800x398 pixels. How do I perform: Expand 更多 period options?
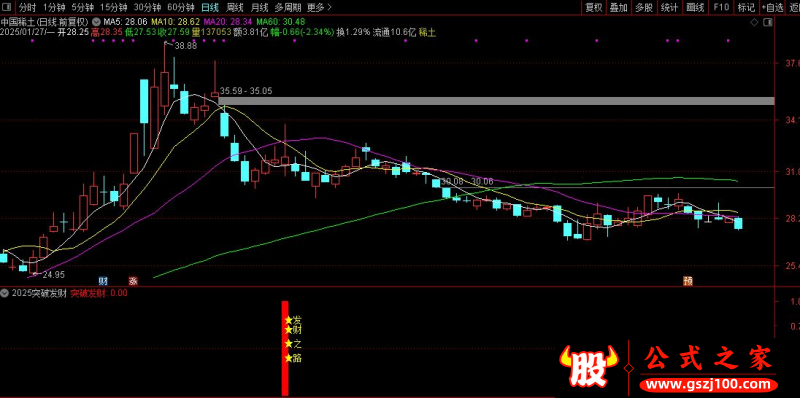pyautogui.click(x=320, y=7)
